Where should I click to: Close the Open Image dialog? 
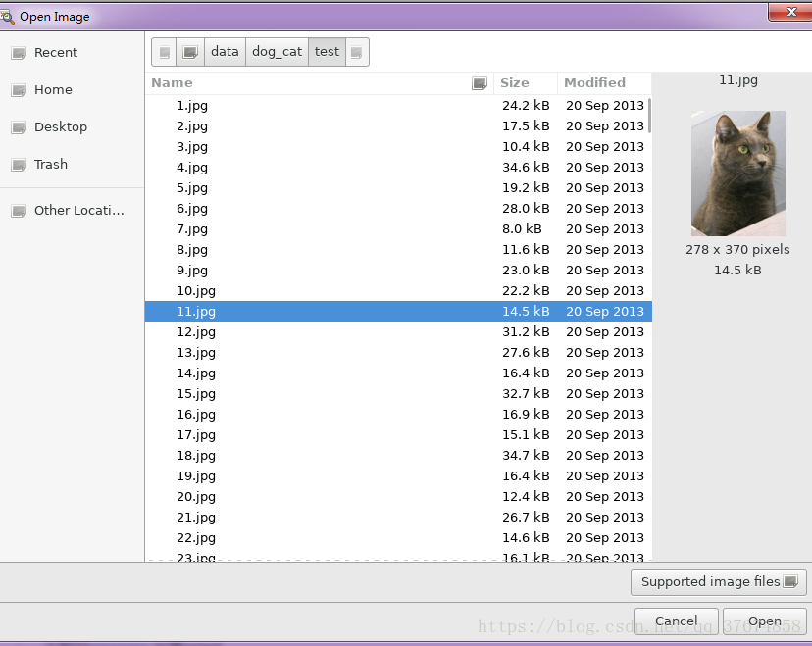point(790,12)
